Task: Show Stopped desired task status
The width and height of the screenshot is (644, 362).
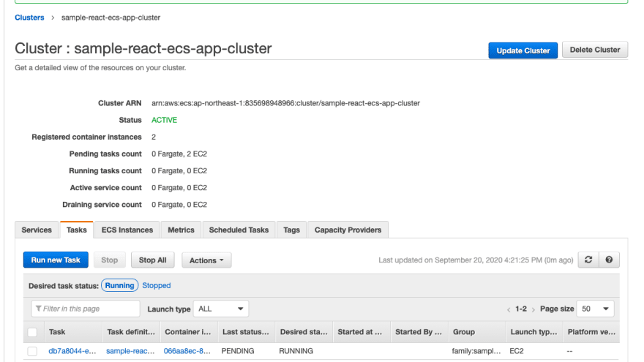Action: (x=157, y=285)
